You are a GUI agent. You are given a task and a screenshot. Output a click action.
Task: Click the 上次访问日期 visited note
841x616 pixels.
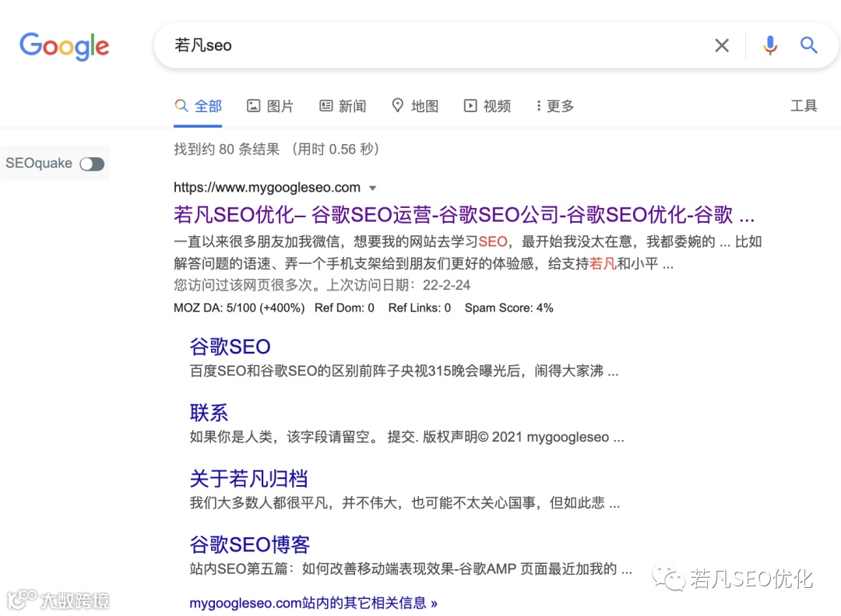399,285
